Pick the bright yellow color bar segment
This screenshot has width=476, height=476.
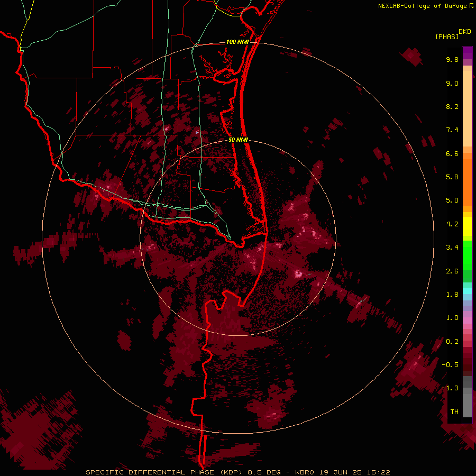click(x=467, y=226)
